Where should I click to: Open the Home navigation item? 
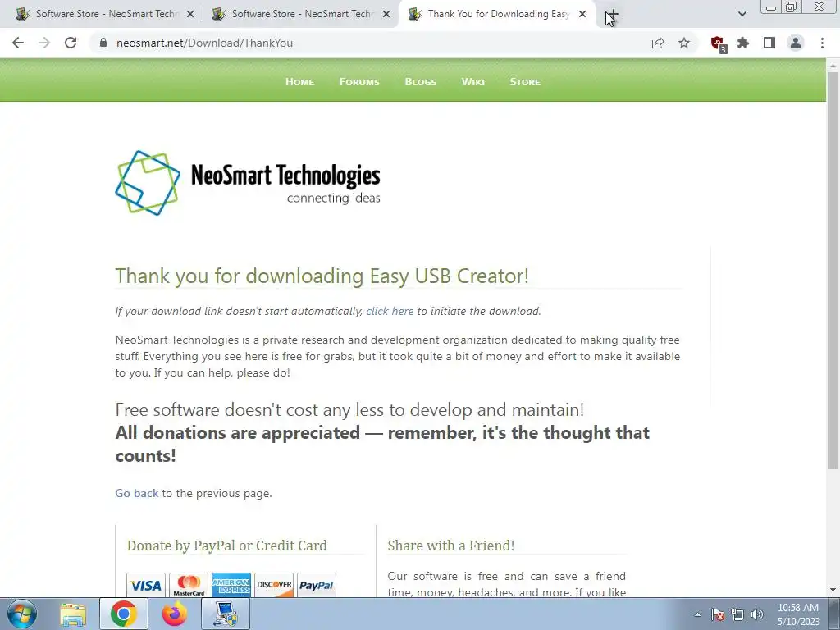300,82
